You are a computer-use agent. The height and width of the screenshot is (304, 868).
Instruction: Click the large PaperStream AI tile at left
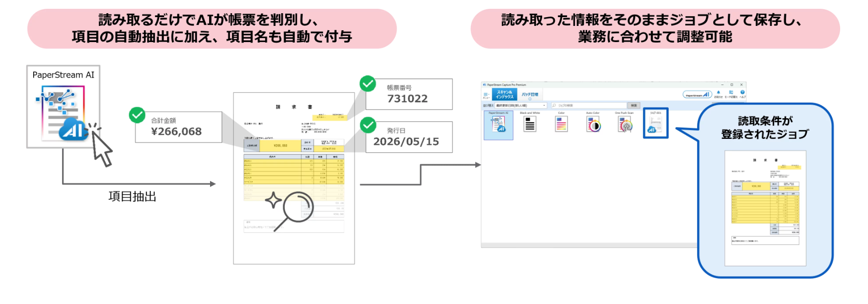(x=63, y=107)
